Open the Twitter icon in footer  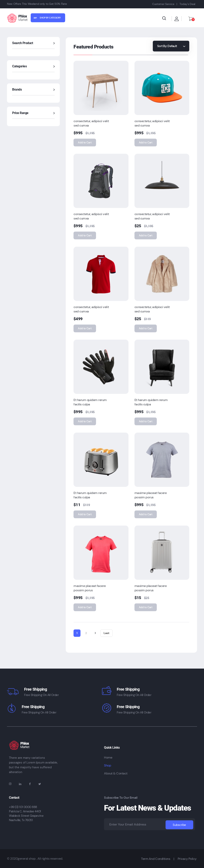point(39,784)
